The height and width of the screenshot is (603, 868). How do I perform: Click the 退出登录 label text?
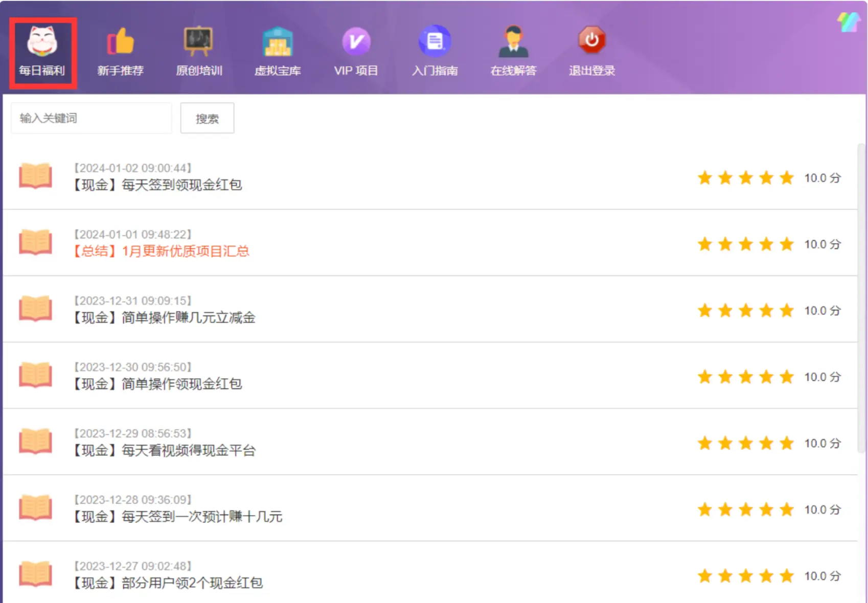pyautogui.click(x=592, y=71)
